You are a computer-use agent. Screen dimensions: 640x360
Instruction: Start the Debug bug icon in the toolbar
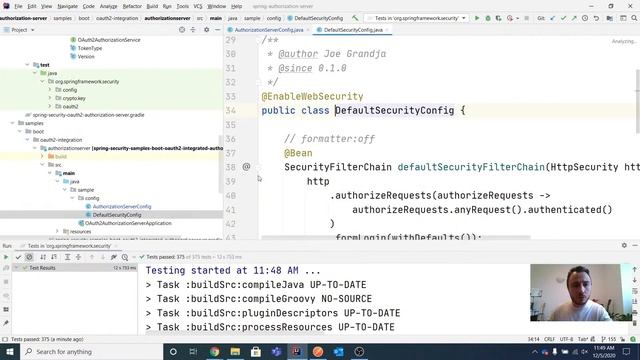pyautogui.click(x=488, y=18)
